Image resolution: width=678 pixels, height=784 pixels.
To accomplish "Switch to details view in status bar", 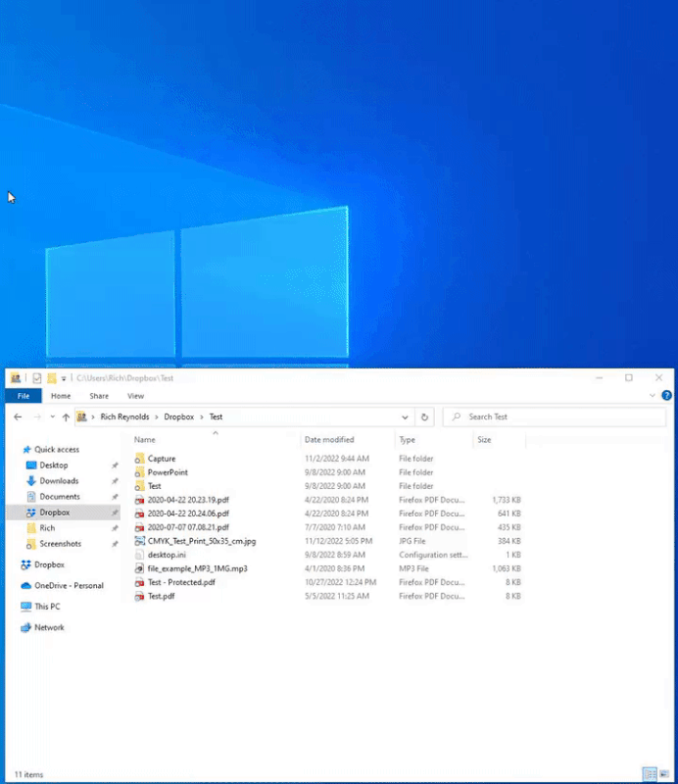I will [x=650, y=773].
